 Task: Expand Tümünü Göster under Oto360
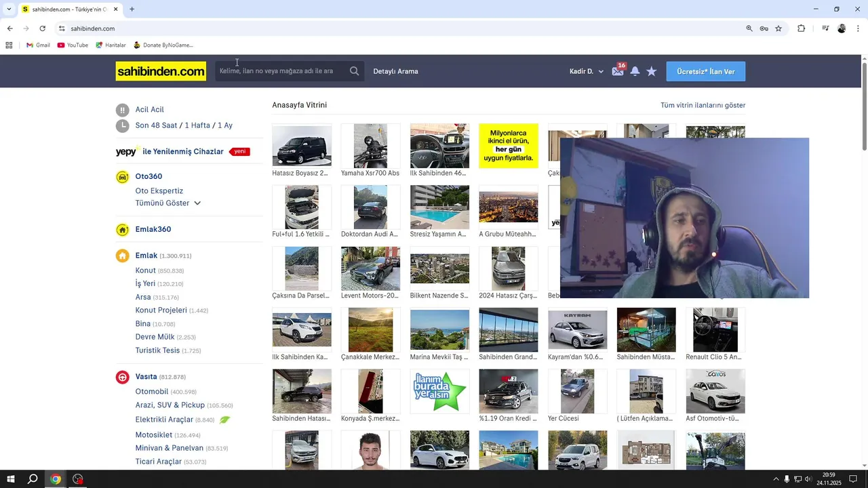[x=168, y=203]
